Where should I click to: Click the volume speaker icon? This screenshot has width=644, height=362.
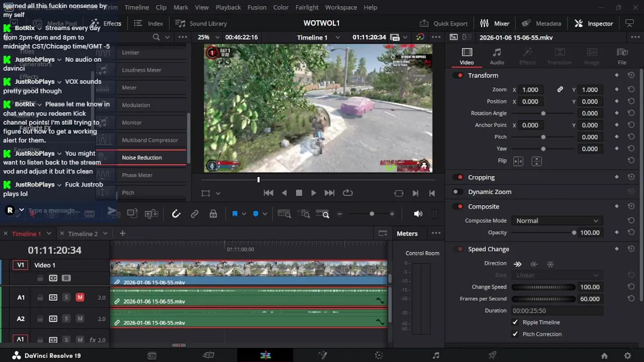[418, 214]
